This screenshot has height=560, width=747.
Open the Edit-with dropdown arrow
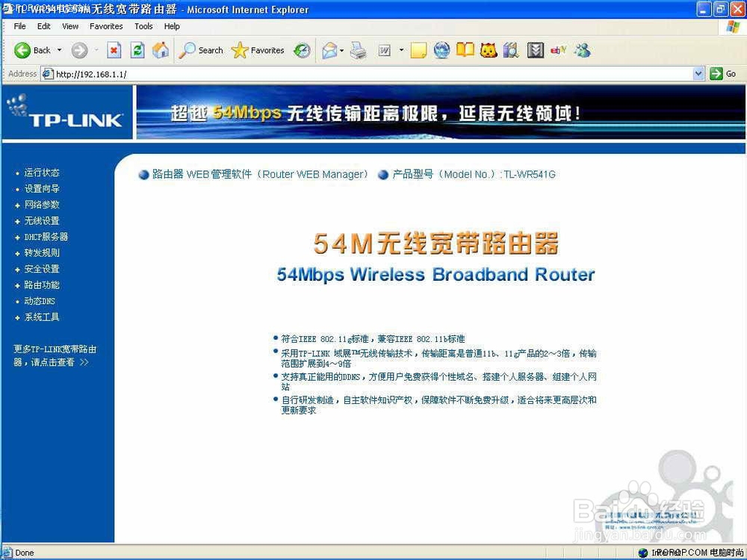point(401,50)
